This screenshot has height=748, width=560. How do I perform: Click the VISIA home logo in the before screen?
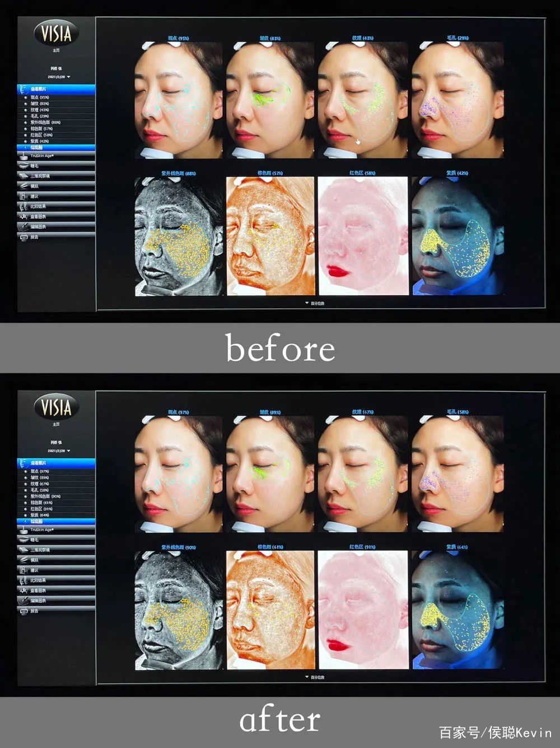point(56,33)
